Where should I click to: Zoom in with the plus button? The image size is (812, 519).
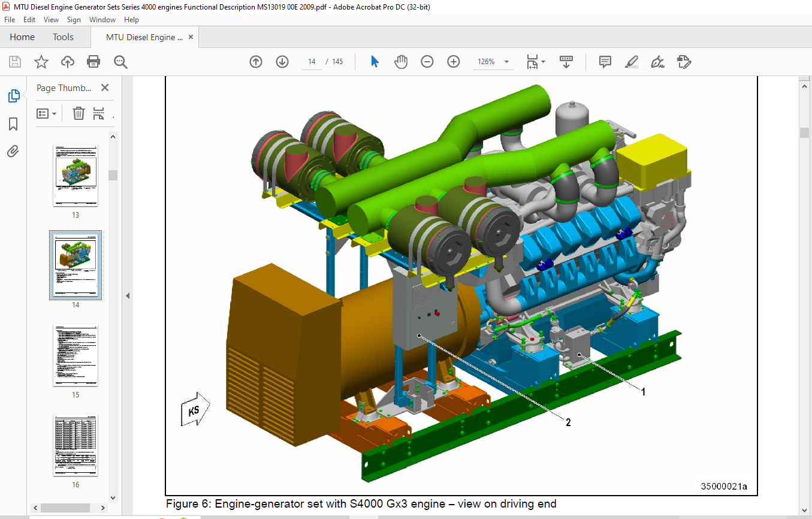click(x=454, y=62)
